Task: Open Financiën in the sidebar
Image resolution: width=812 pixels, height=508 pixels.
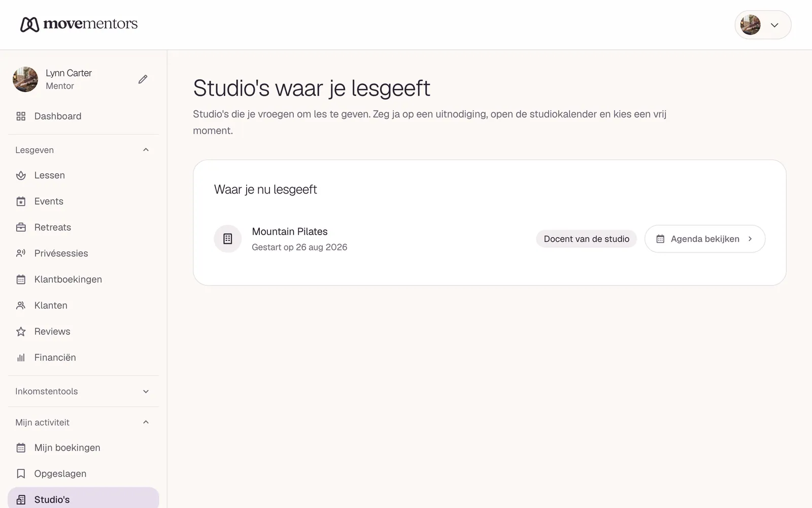Action: 83,358
